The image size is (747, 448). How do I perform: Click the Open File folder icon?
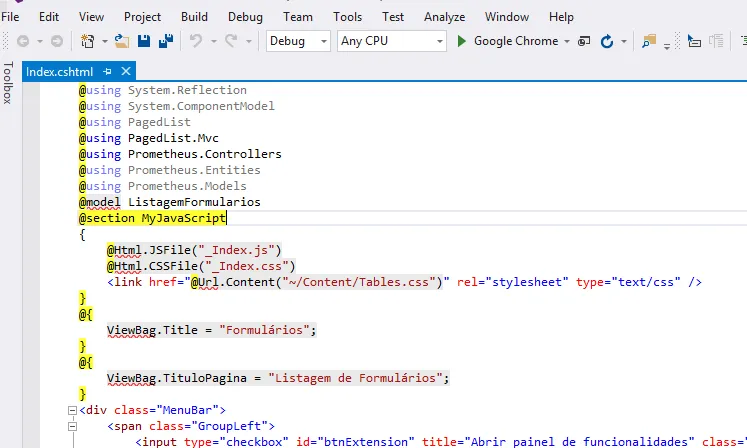[122, 41]
